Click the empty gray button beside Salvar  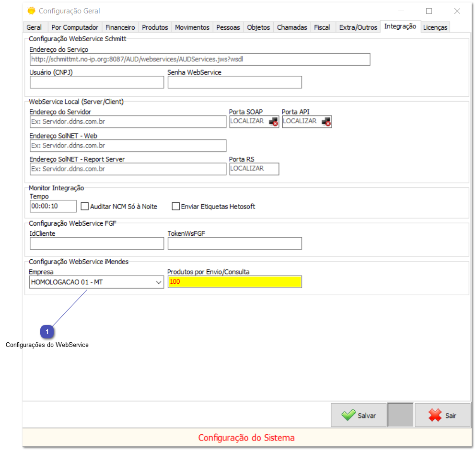400,415
